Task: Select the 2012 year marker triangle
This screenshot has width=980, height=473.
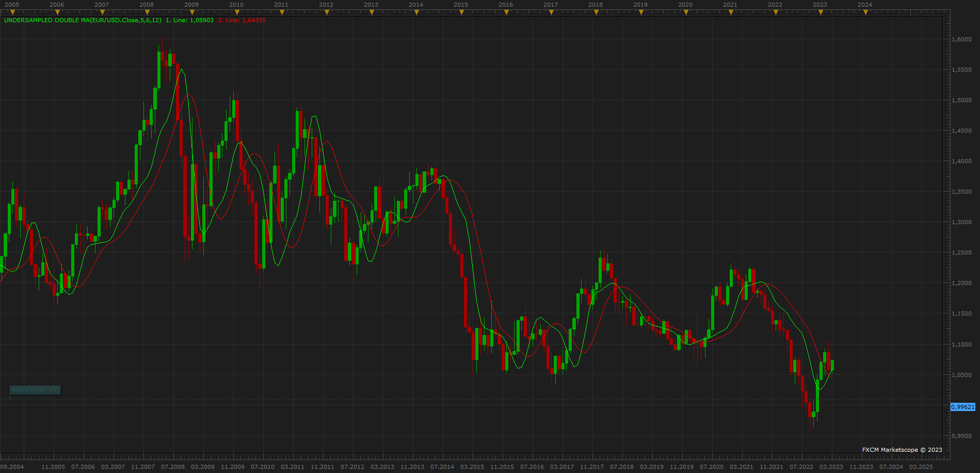Action: (327, 12)
